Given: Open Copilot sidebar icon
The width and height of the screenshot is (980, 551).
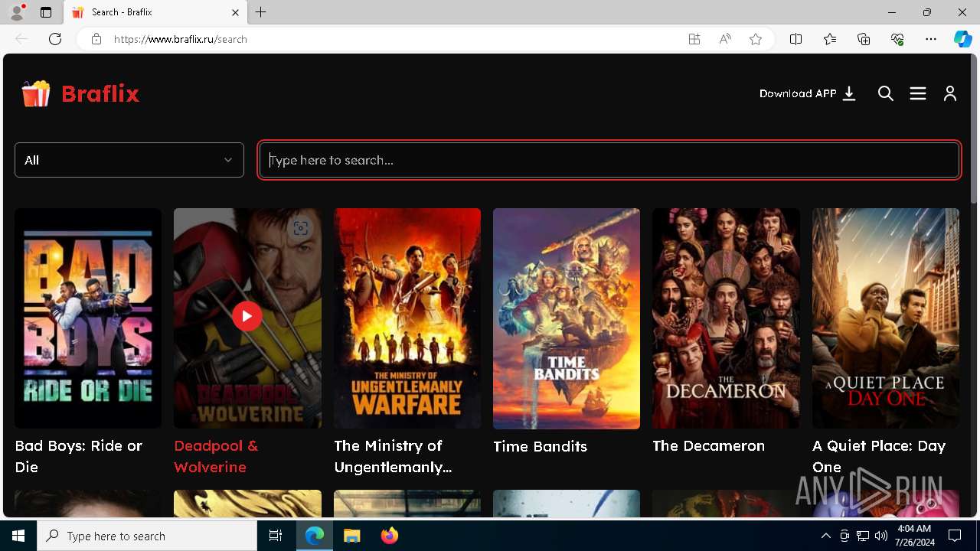Looking at the screenshot, I should pyautogui.click(x=962, y=39).
